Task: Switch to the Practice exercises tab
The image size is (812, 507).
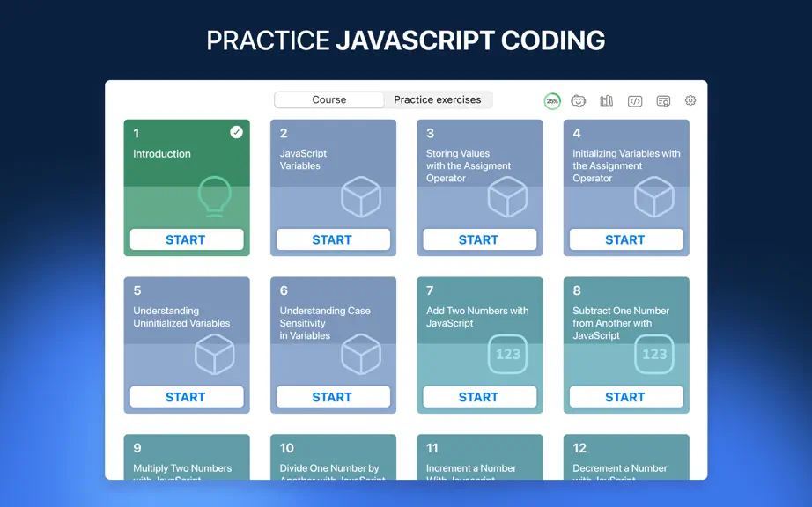Action: coord(438,99)
